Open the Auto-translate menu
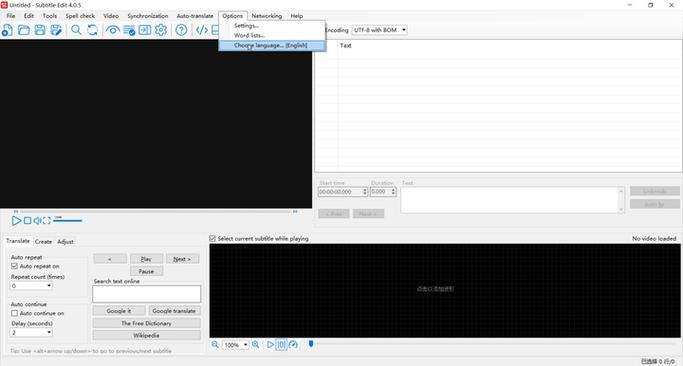Screen dimensions: 683x366 [195, 16]
